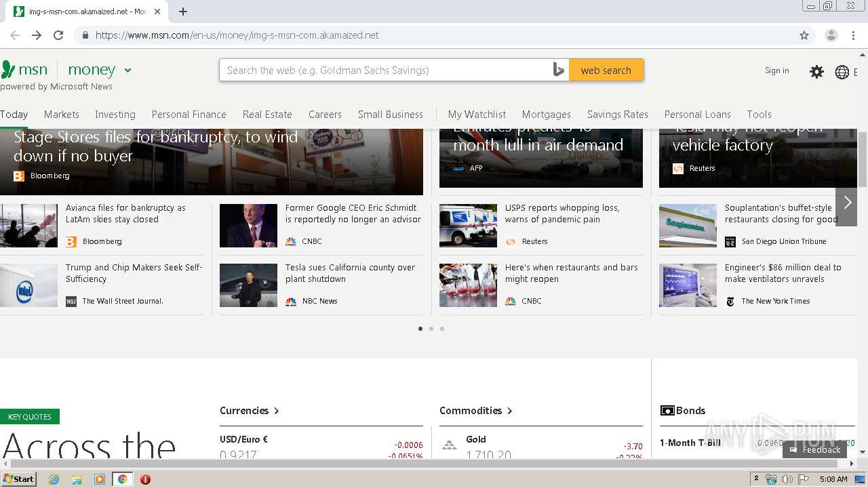Open the Today tab

[14, 115]
